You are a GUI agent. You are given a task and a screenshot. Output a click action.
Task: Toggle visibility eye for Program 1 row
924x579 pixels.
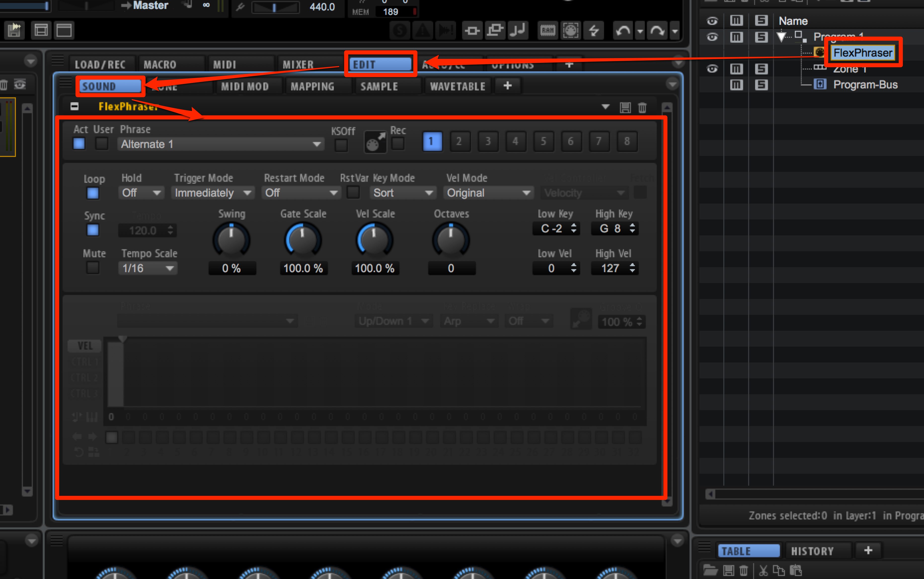pyautogui.click(x=712, y=37)
